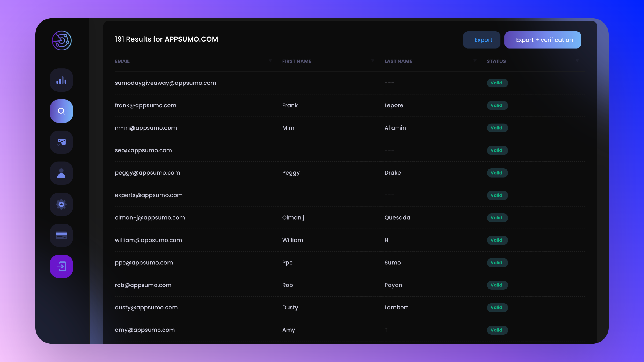
Task: Click Valid badge in seo@appsumo.com row
Action: click(x=497, y=150)
